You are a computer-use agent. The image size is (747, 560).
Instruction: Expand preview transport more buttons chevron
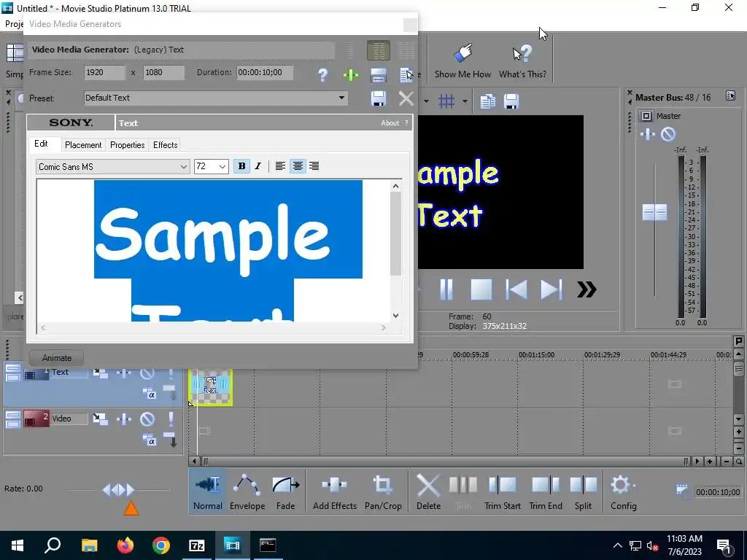pos(587,289)
